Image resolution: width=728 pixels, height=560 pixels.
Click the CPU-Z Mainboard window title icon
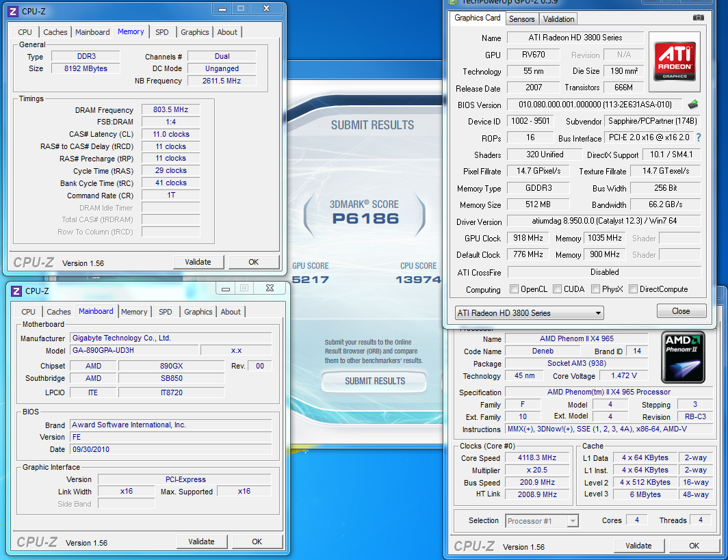pos(16,291)
